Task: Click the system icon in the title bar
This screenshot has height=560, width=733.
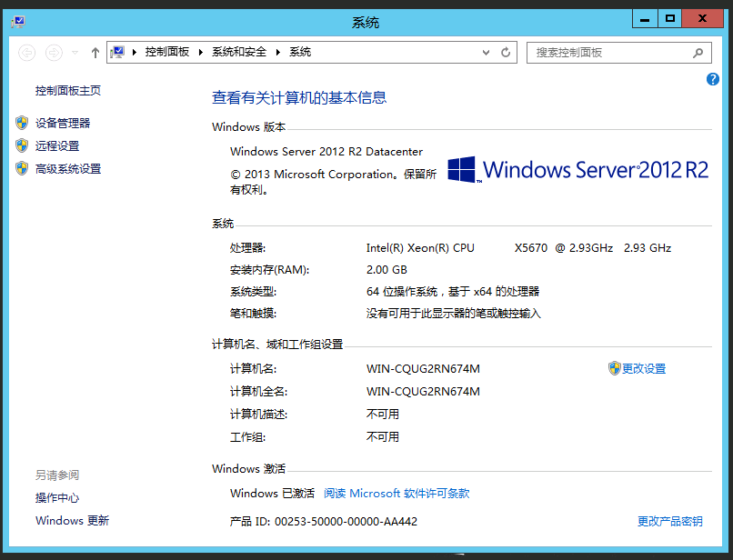Action: click(18, 22)
